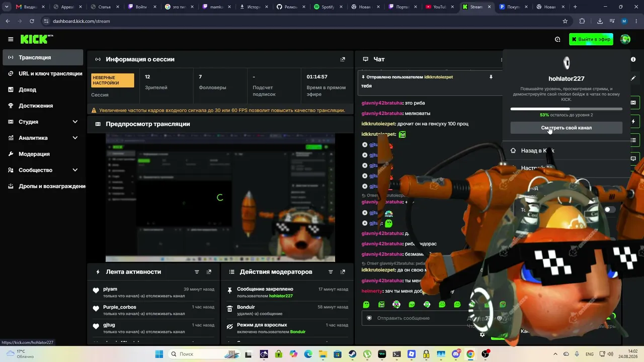Viewport: 644px width, 362px height.
Task: Click the list icon on right edge
Action: point(633,140)
